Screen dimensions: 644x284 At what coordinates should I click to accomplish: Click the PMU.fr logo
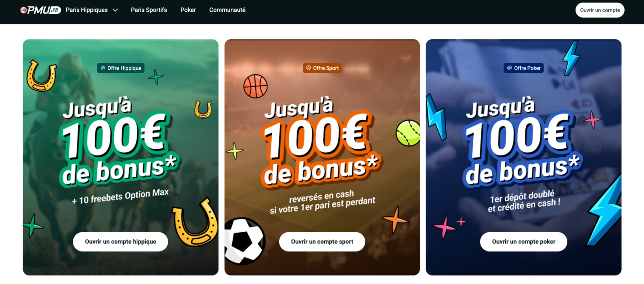(40, 10)
